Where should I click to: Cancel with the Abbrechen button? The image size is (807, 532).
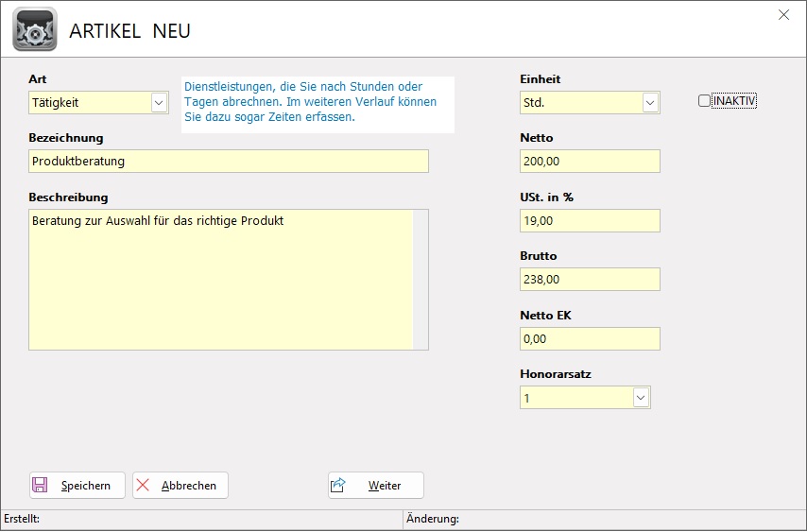[180, 486]
